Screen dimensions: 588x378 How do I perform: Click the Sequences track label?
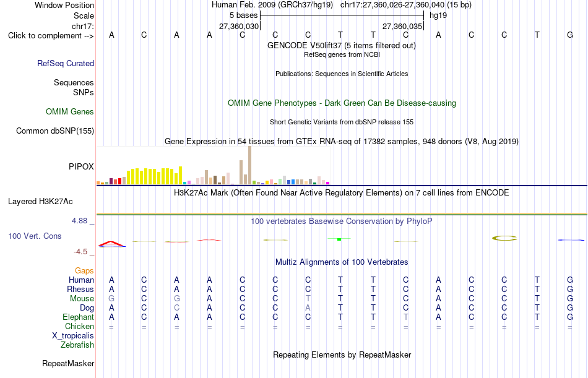[x=74, y=82]
